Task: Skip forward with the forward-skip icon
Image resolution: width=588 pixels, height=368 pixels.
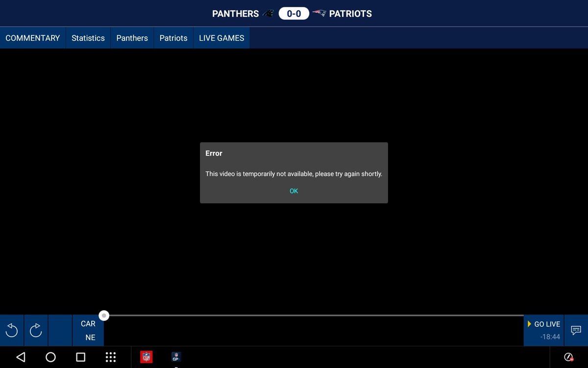Action: coord(36,331)
